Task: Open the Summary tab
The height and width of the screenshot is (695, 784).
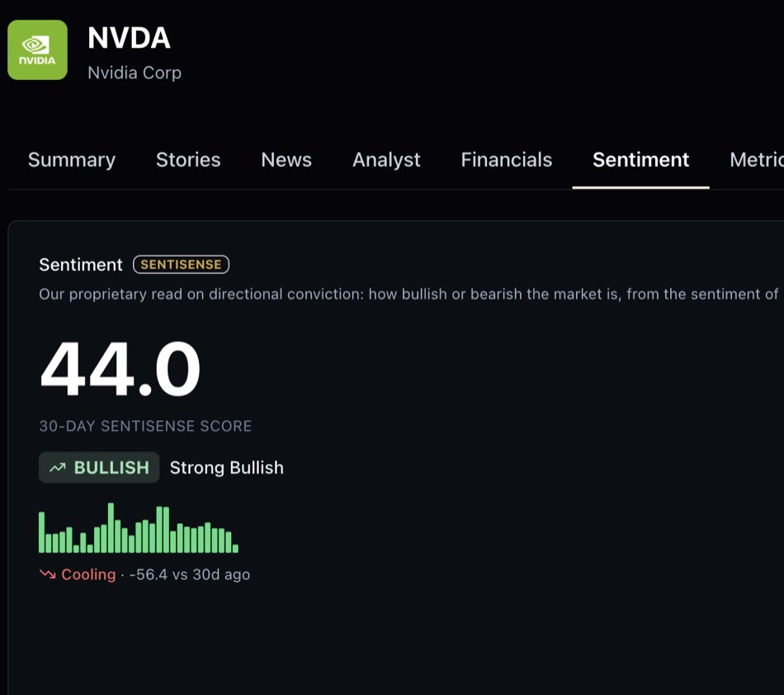Action: [x=72, y=160]
